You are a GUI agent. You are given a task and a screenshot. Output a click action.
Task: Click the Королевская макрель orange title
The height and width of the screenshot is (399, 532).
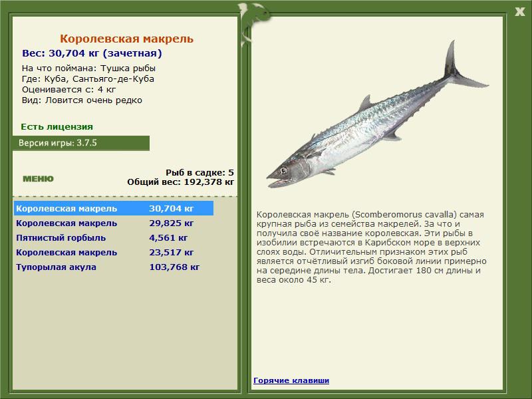126,39
